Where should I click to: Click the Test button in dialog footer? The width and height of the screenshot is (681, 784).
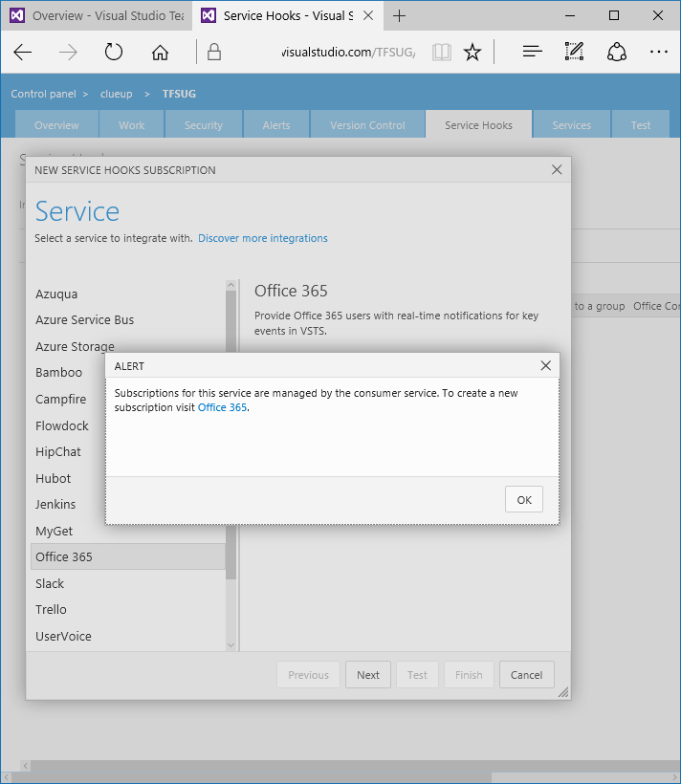tap(417, 675)
